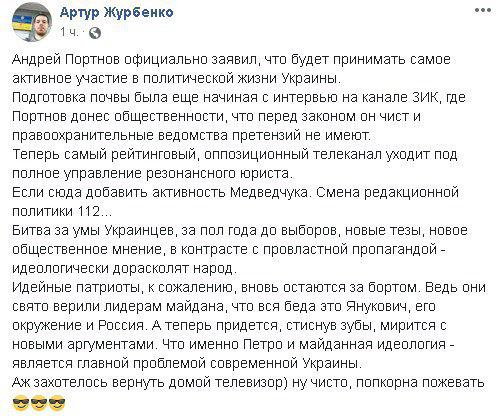Click the line 'является главной проблемой современной Украины'
The width and height of the screenshot is (500, 417).
tap(187, 364)
